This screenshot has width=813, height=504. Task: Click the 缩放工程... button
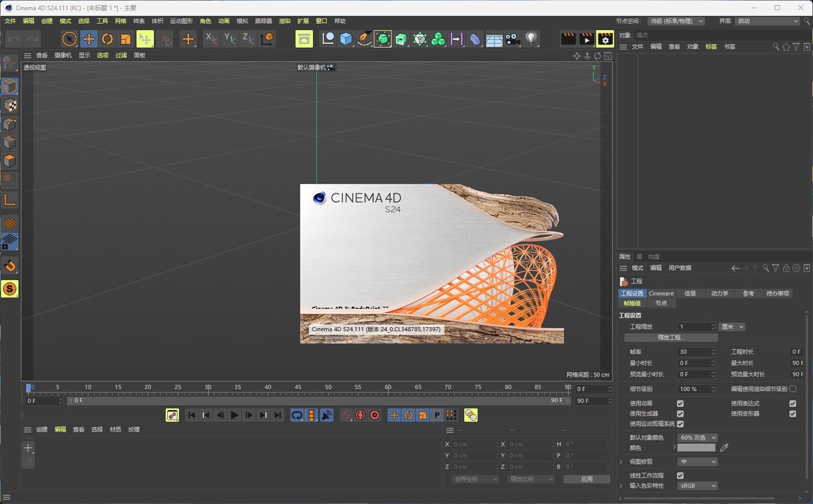(x=671, y=337)
